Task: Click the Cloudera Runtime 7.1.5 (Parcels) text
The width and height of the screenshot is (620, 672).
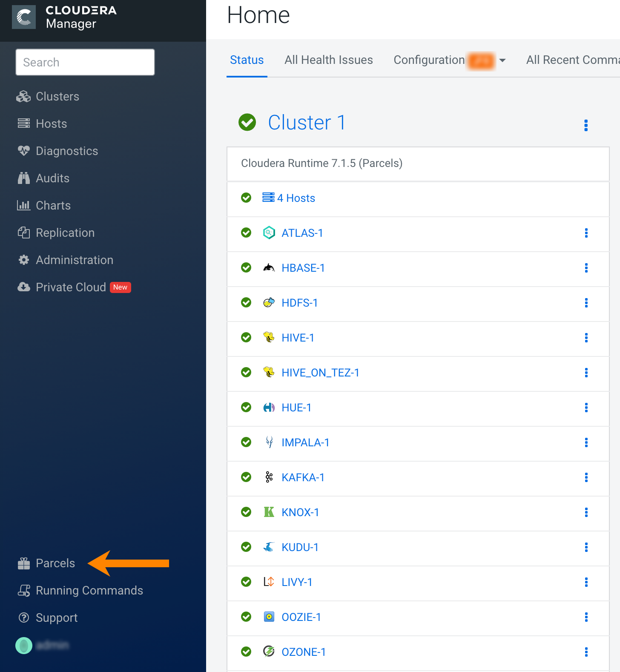Action: 322,163
